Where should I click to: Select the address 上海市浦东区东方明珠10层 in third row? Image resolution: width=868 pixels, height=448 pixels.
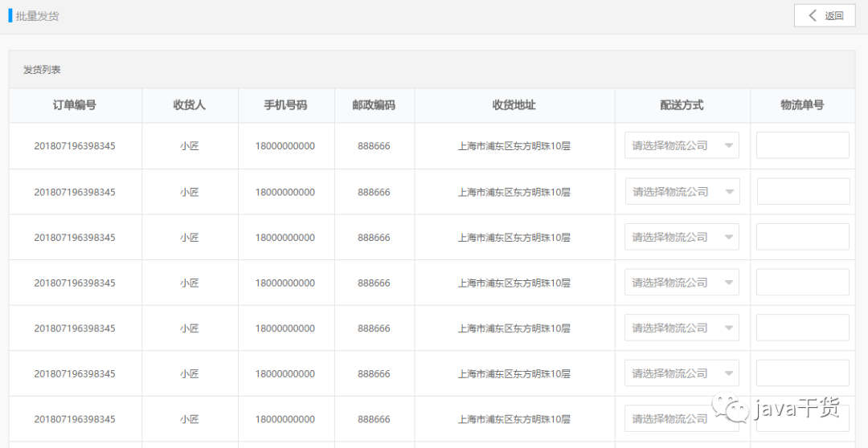pos(514,238)
